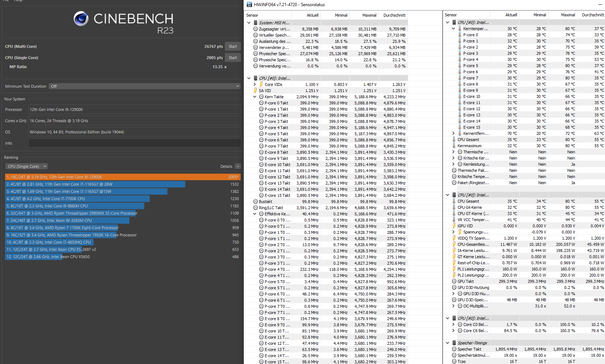The height and width of the screenshot is (364, 605).
Task: Click the clock icon beside P-core 0 Takt
Action: point(261,103)
